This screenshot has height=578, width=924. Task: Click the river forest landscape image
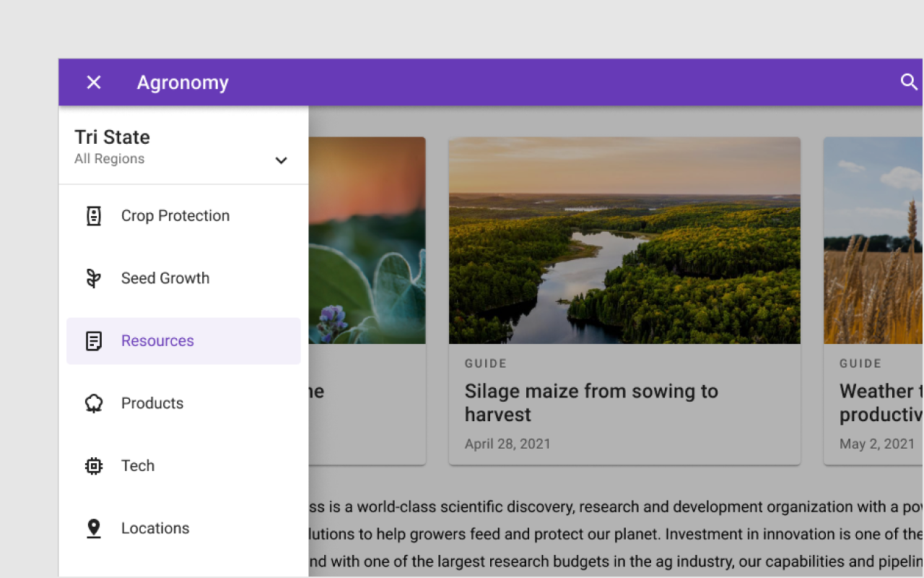(624, 241)
